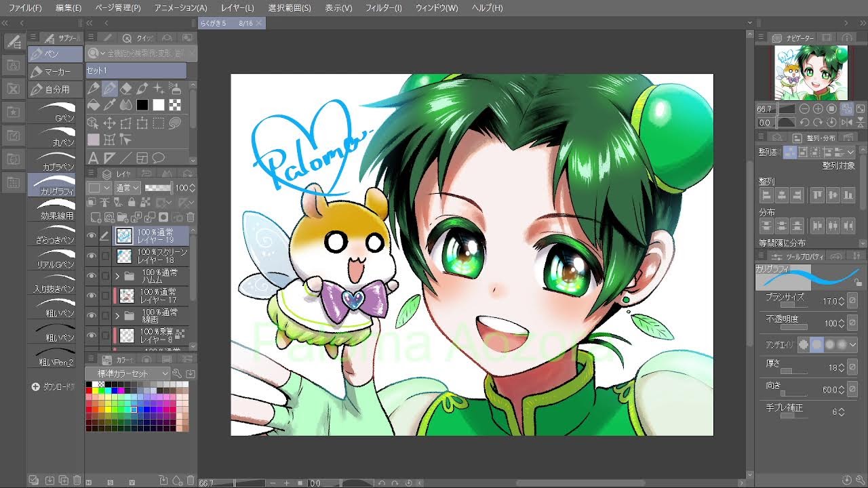
Task: Open the 標準カラーセット dropdown
Action: (x=127, y=373)
